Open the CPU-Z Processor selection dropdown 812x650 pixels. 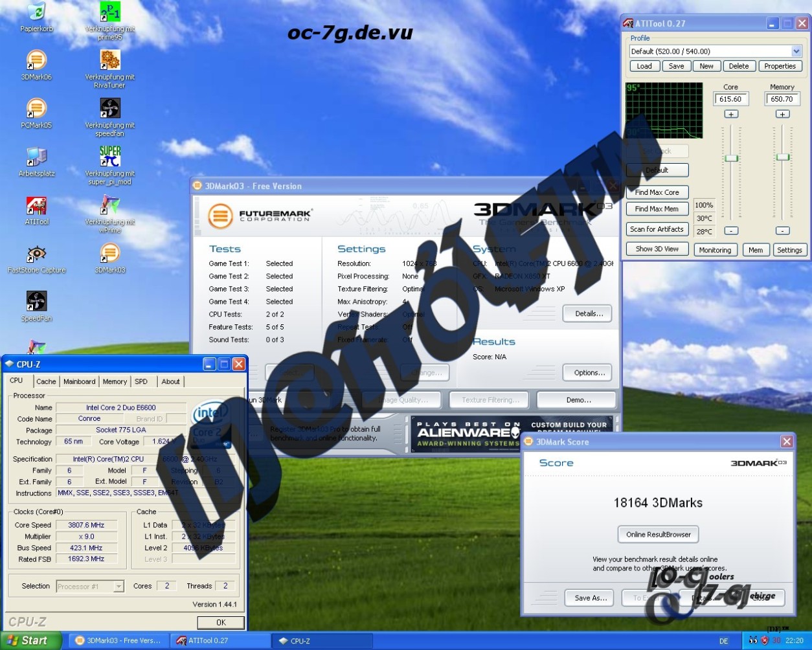(x=118, y=587)
